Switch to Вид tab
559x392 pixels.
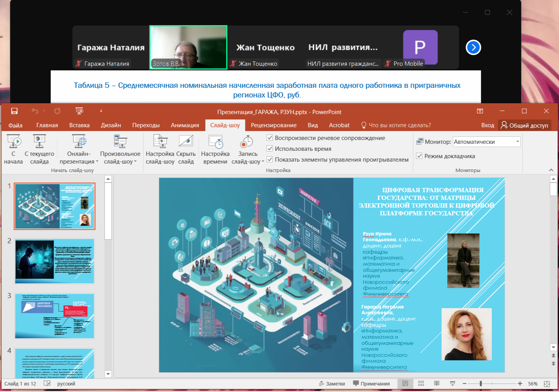point(313,125)
